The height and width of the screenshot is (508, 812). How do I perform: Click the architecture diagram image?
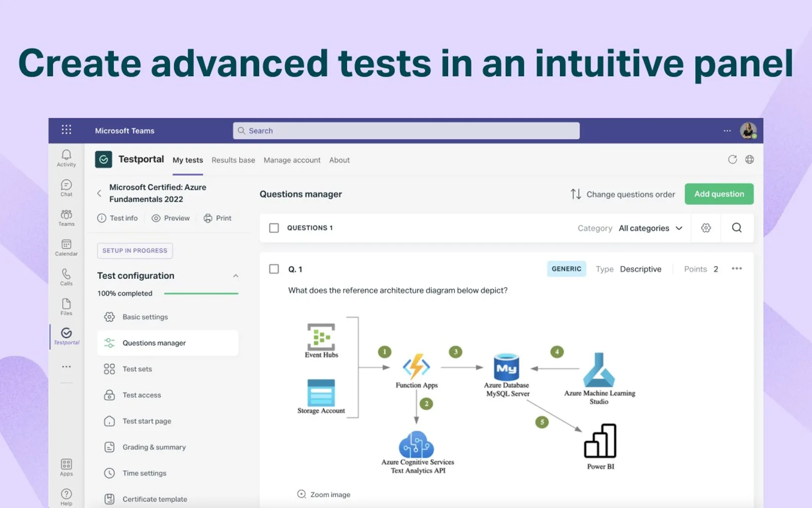pyautogui.click(x=466, y=396)
